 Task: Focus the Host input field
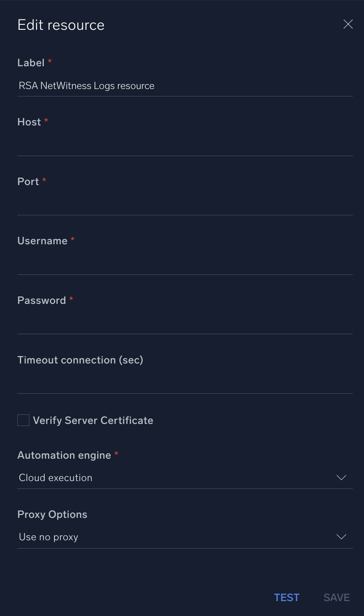click(185, 145)
